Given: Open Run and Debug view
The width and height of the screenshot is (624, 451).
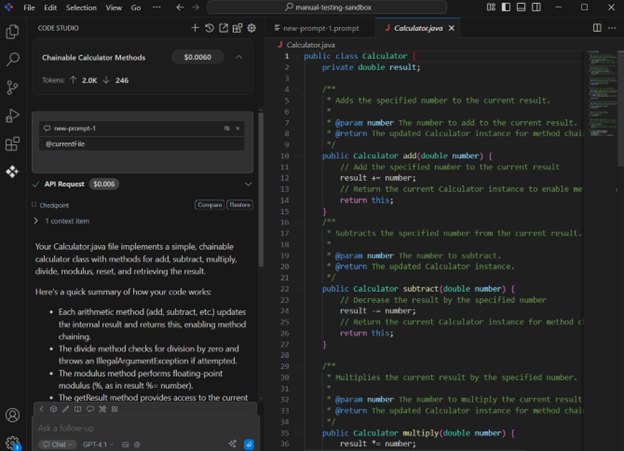Looking at the screenshot, I should pyautogui.click(x=12, y=116).
